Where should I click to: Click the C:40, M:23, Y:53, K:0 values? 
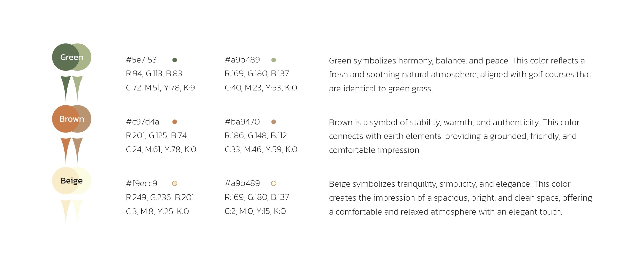(x=261, y=88)
